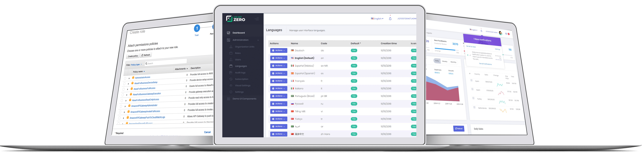
Task: Tick the checkbox beside the Turkey sales row
Action: [473, 98]
